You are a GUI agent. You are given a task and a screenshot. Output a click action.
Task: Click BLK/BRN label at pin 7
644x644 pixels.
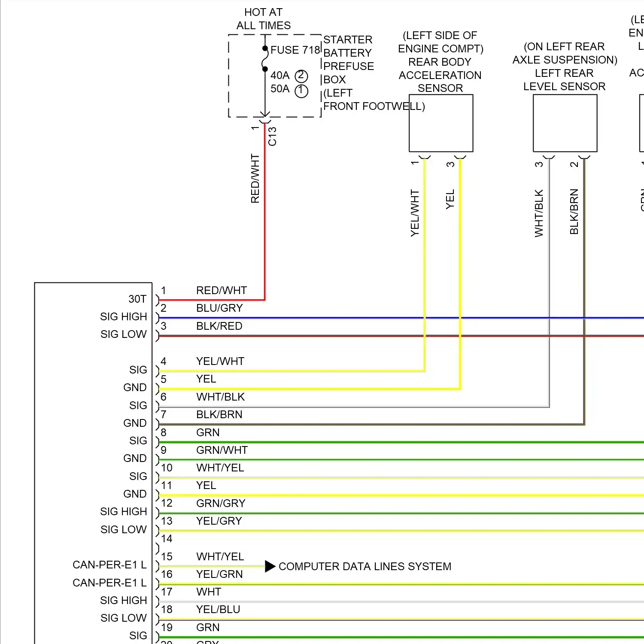[219, 415]
